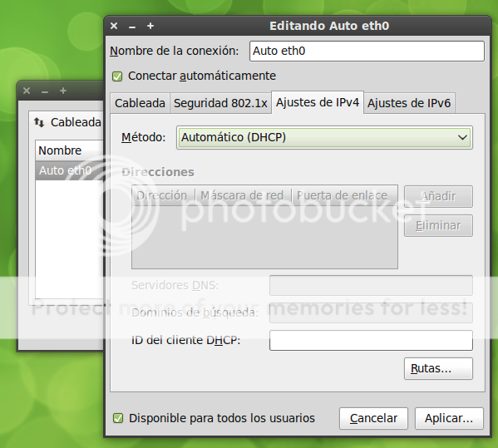Switch to the Cableada tab
498x448 pixels.
point(140,103)
